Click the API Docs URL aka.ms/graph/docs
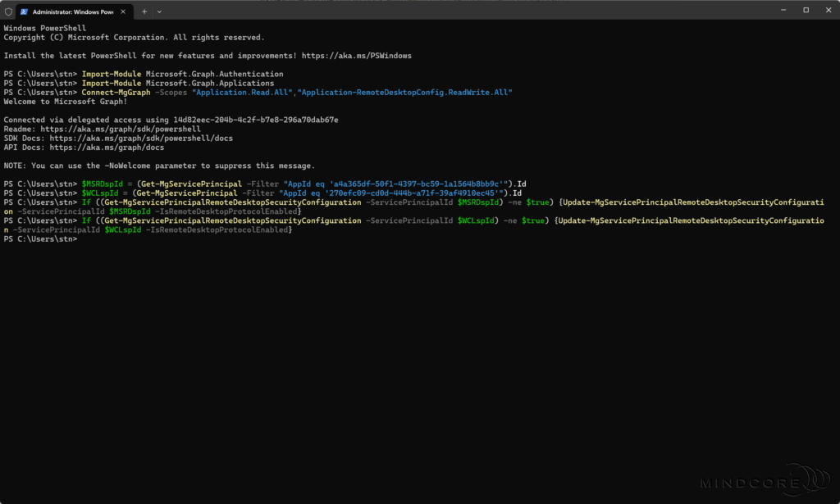Viewport: 840px width, 504px height. coord(107,148)
